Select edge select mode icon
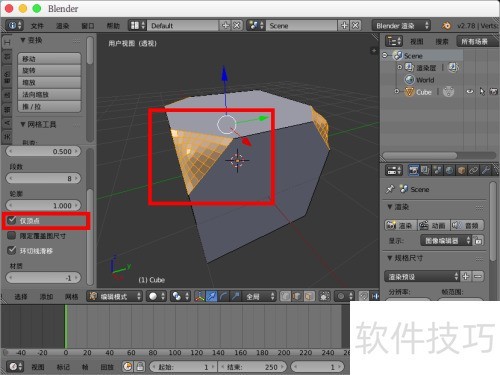 (297, 296)
